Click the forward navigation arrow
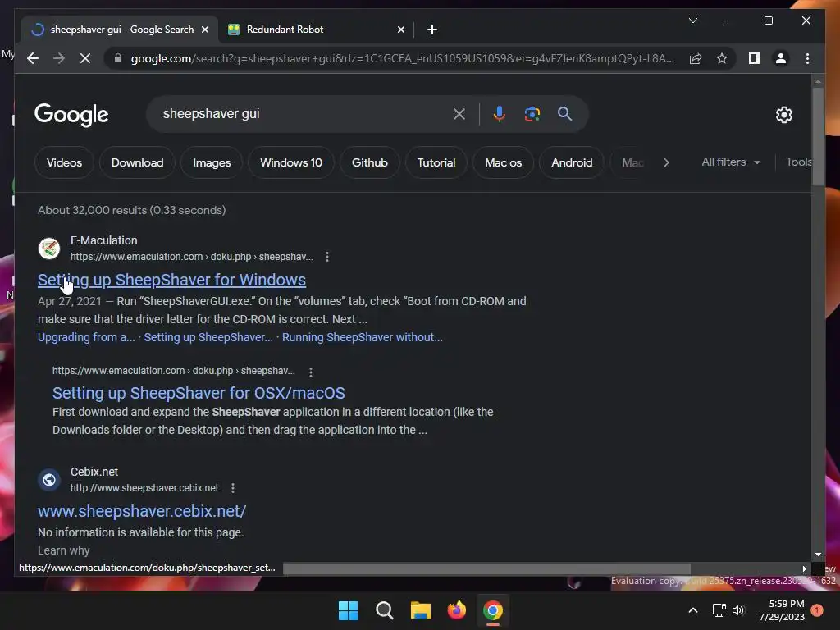The height and width of the screenshot is (630, 840). (59, 58)
